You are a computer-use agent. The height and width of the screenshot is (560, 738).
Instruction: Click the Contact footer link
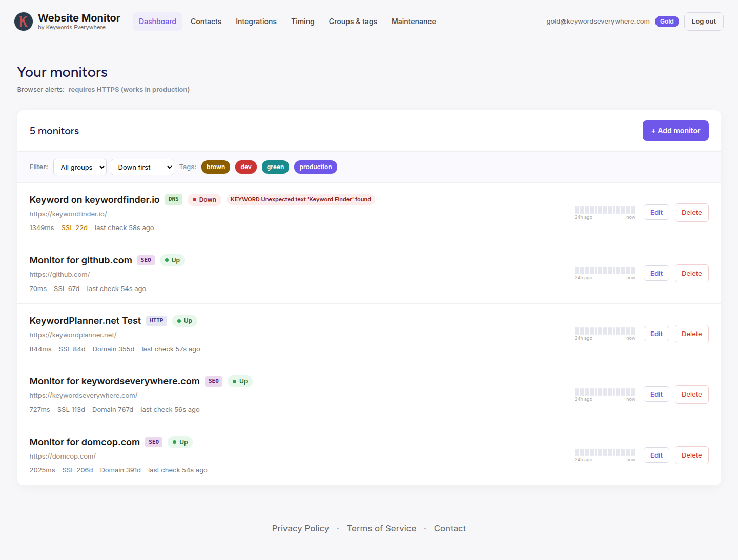450,528
